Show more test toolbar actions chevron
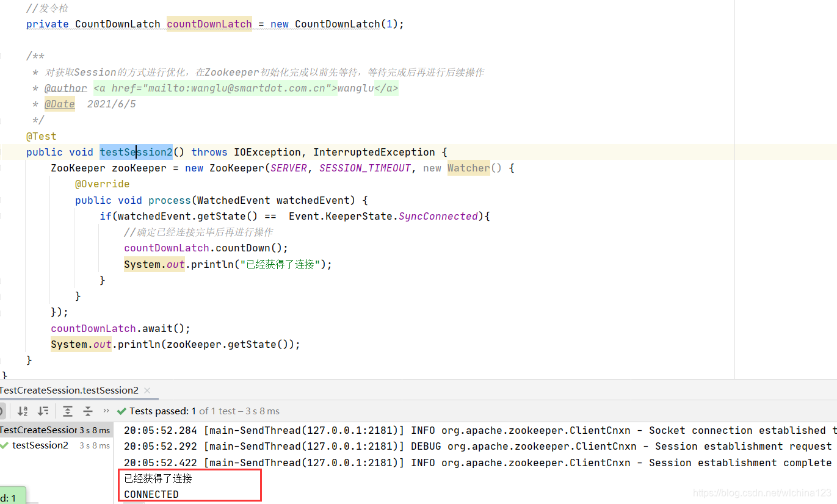The height and width of the screenshot is (504, 837). [106, 411]
